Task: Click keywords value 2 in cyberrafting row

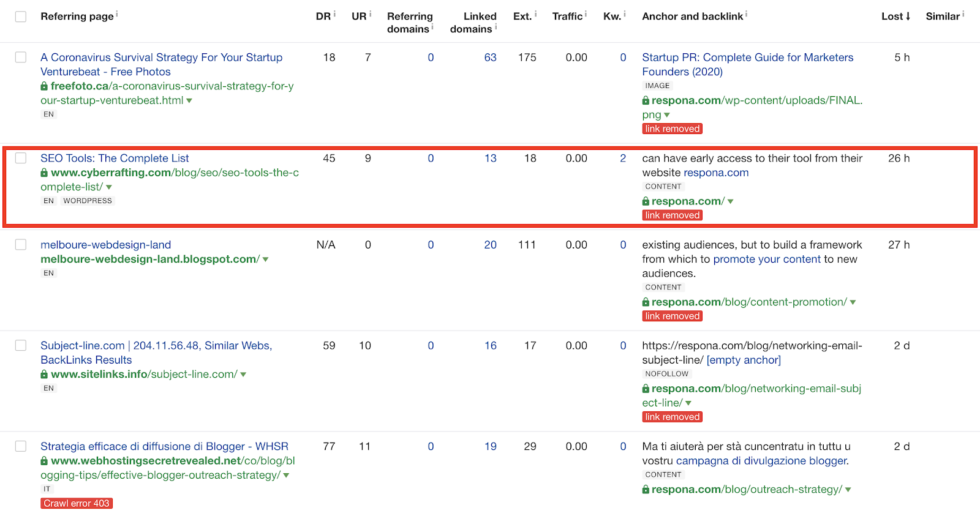Action: click(x=623, y=158)
